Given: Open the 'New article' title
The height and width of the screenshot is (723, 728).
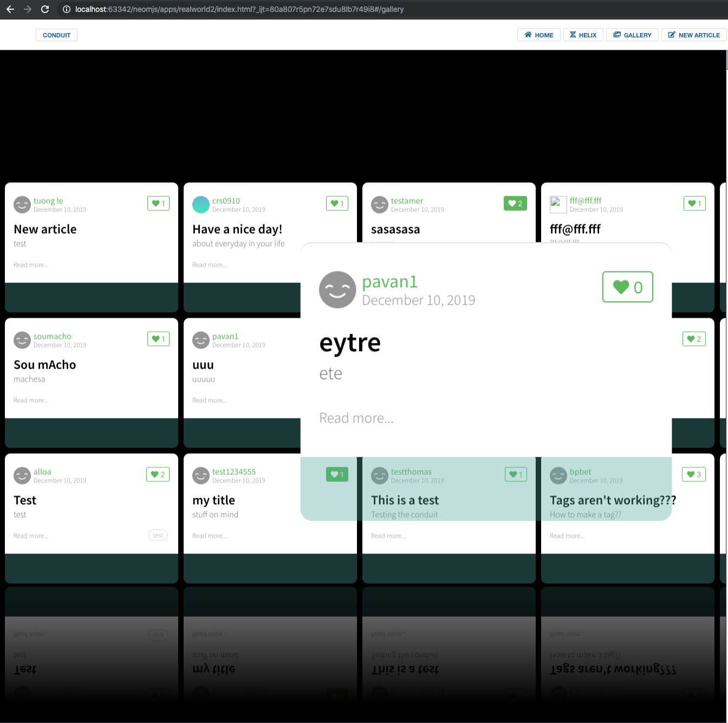Looking at the screenshot, I should (x=45, y=229).
